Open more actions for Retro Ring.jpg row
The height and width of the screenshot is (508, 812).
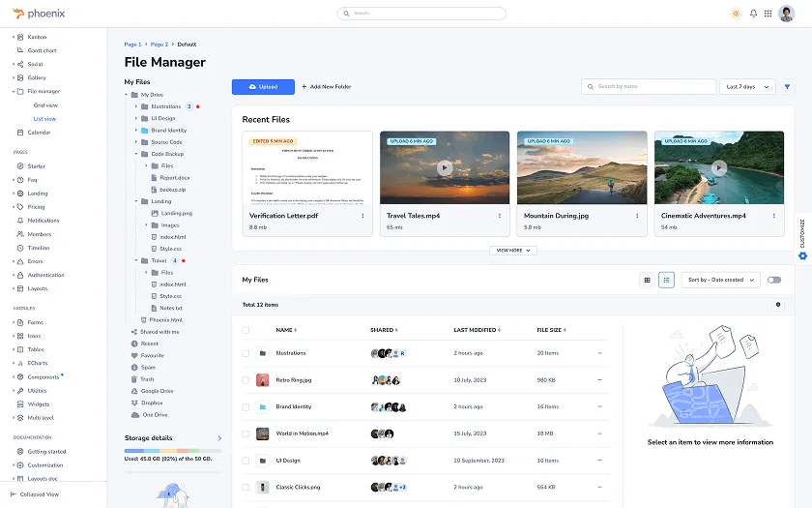click(599, 380)
